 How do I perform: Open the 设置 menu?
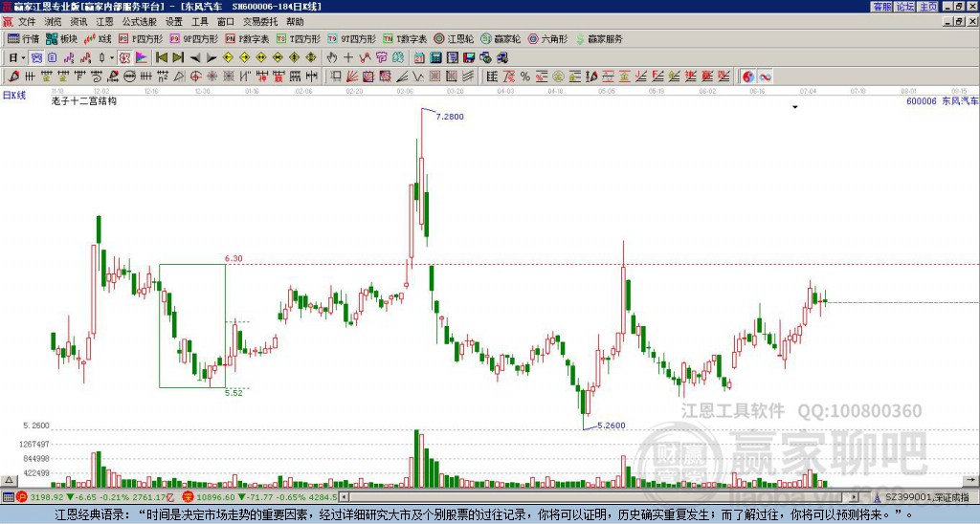[174, 22]
